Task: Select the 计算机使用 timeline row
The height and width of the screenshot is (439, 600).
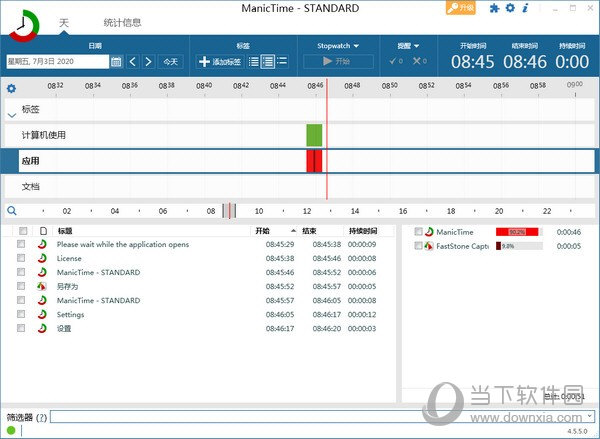Action: pos(300,135)
